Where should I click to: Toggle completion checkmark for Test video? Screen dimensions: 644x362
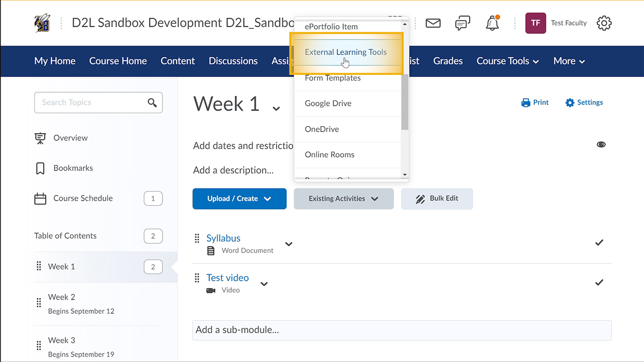click(x=599, y=283)
